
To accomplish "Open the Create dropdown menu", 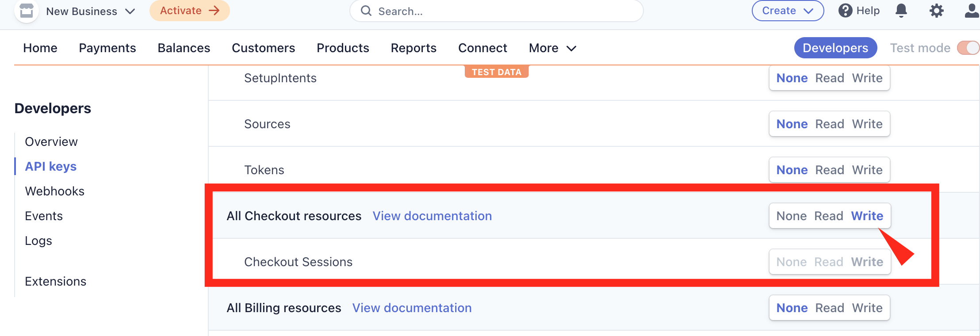I will click(x=788, y=11).
